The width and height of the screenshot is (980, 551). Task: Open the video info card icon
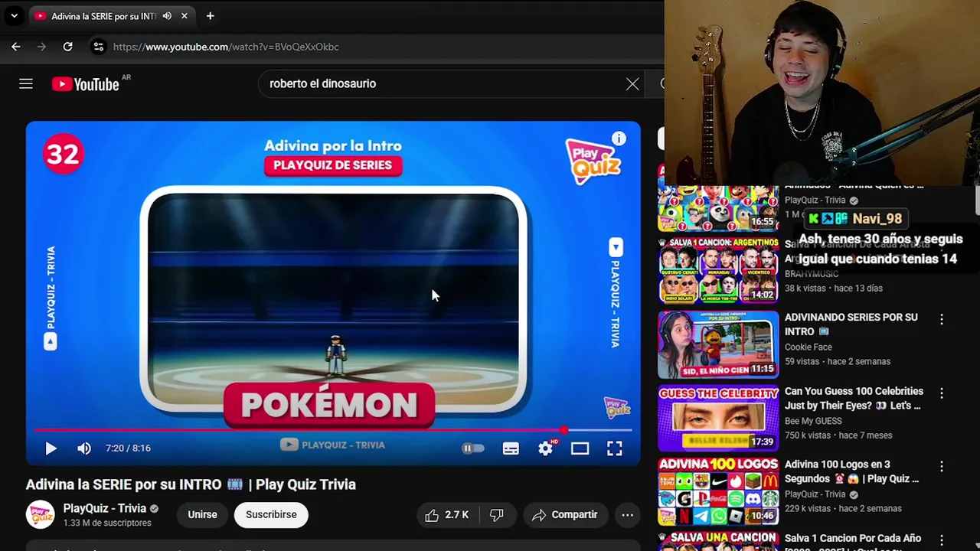click(x=619, y=139)
